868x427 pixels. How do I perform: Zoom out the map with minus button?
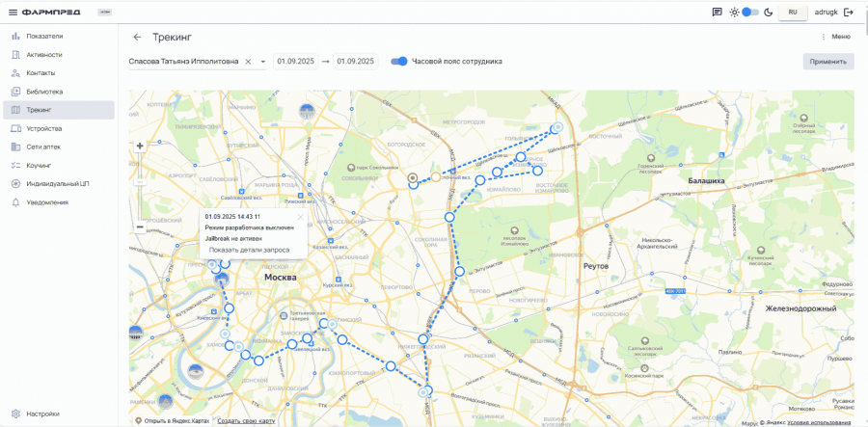(x=140, y=227)
